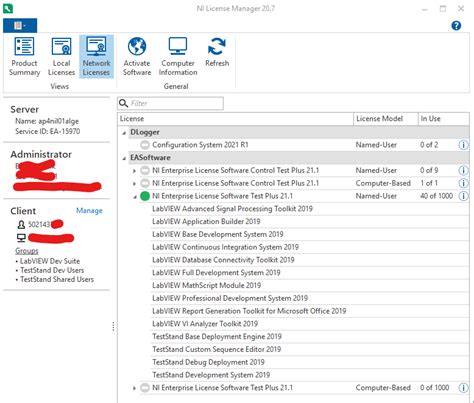Click the LabVIEW Dev Suite group entry
This screenshot has height=403, width=474.
pyautogui.click(x=50, y=261)
